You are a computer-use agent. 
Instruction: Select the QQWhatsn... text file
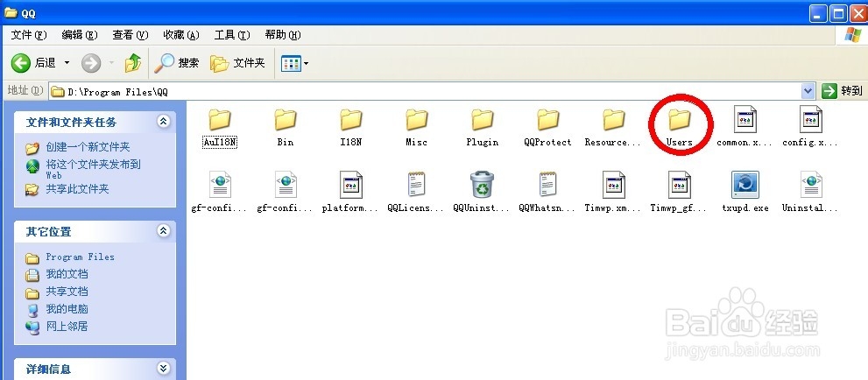547,193
